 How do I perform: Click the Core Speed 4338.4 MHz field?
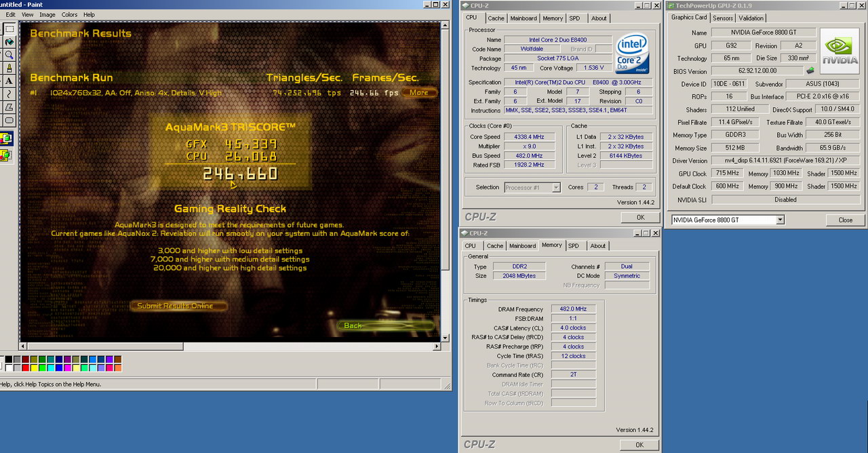pos(531,136)
